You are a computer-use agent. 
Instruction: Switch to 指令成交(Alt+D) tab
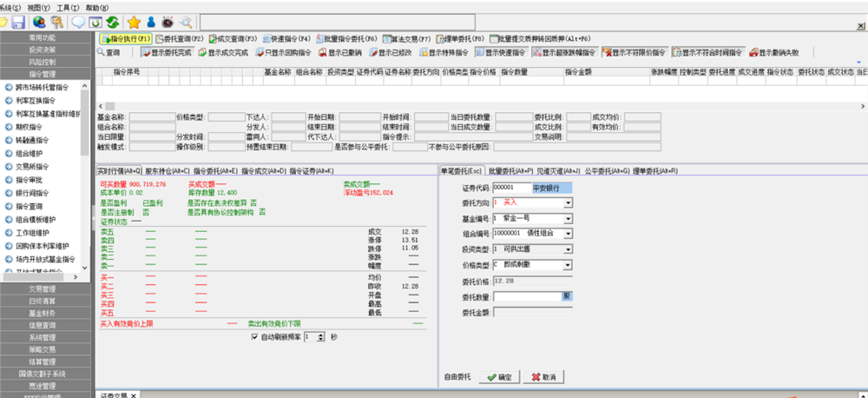point(264,170)
